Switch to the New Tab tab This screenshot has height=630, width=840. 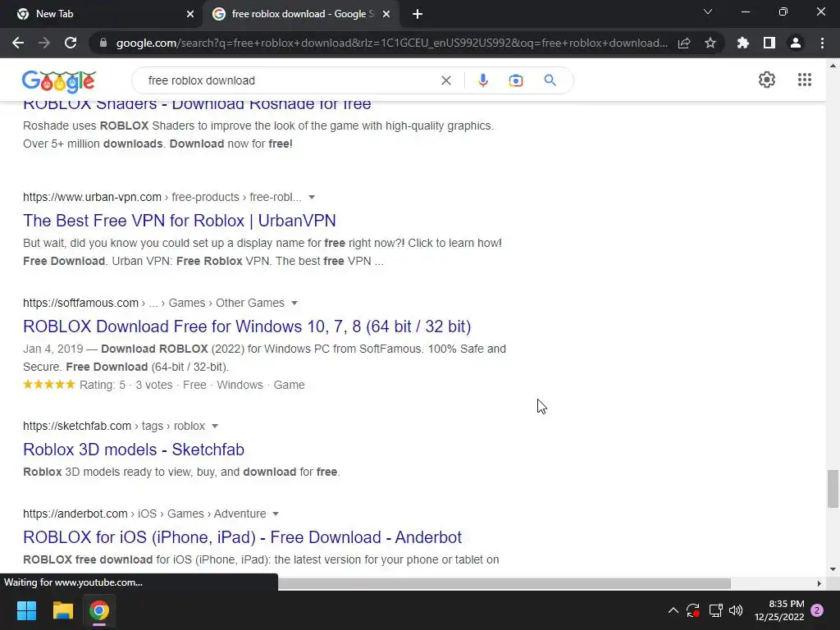click(x=102, y=14)
